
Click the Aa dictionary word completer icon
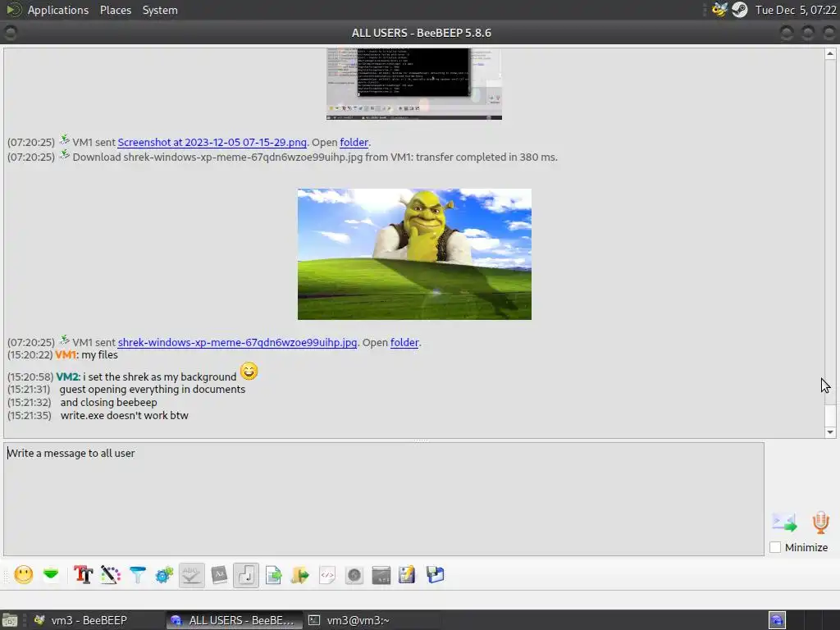point(219,575)
